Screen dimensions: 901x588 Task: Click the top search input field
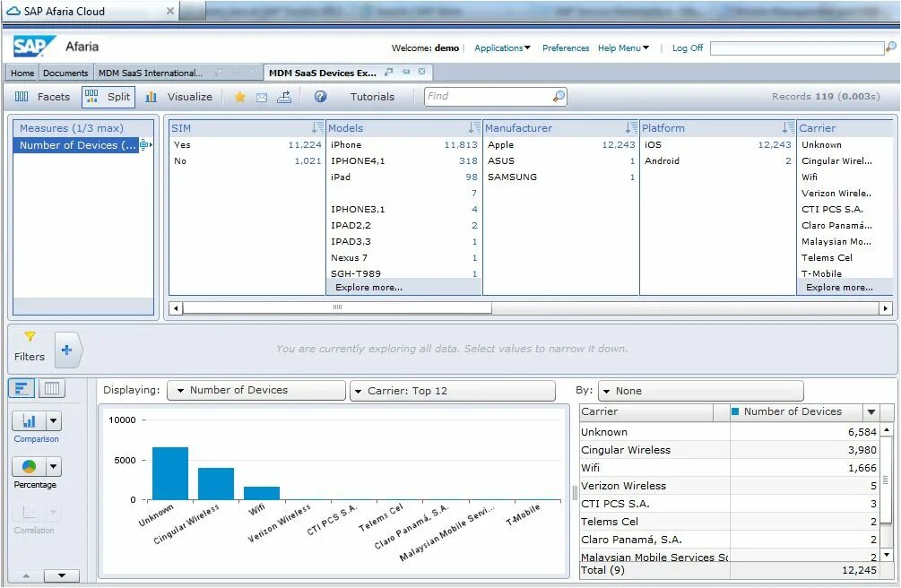point(797,48)
